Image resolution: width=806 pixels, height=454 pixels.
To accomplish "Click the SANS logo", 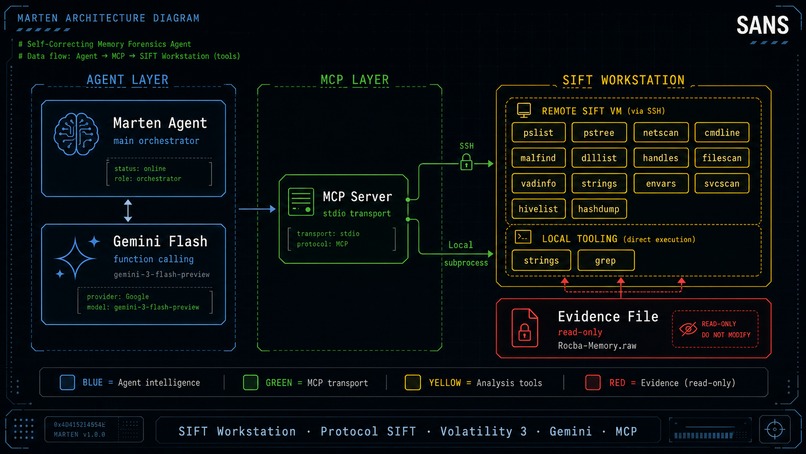I will coord(762,25).
